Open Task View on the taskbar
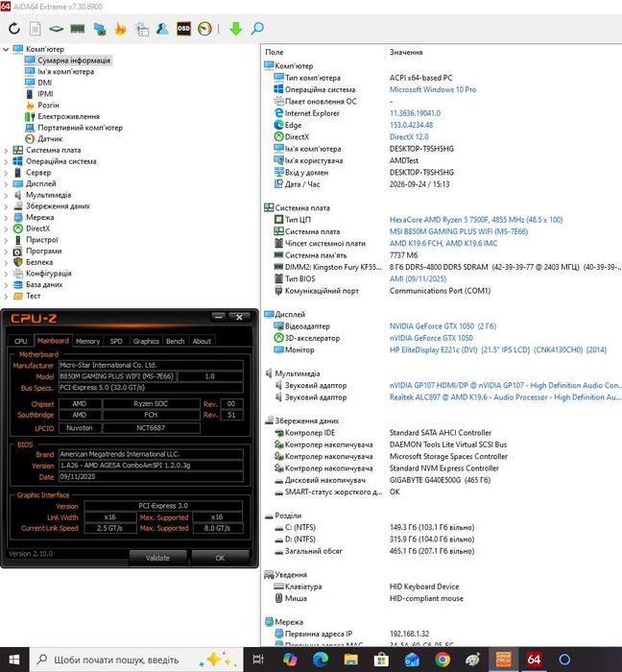622x672 pixels. [x=258, y=660]
